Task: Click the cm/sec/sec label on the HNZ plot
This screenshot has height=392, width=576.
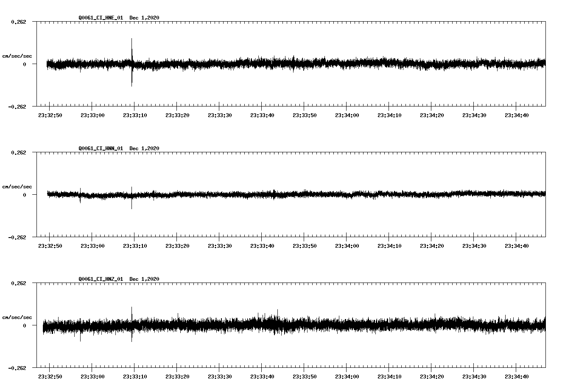Action: tap(17, 317)
